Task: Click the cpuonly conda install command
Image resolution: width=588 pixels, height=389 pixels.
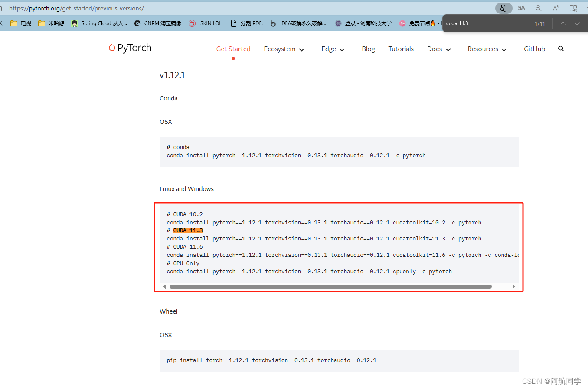Action: (309, 272)
